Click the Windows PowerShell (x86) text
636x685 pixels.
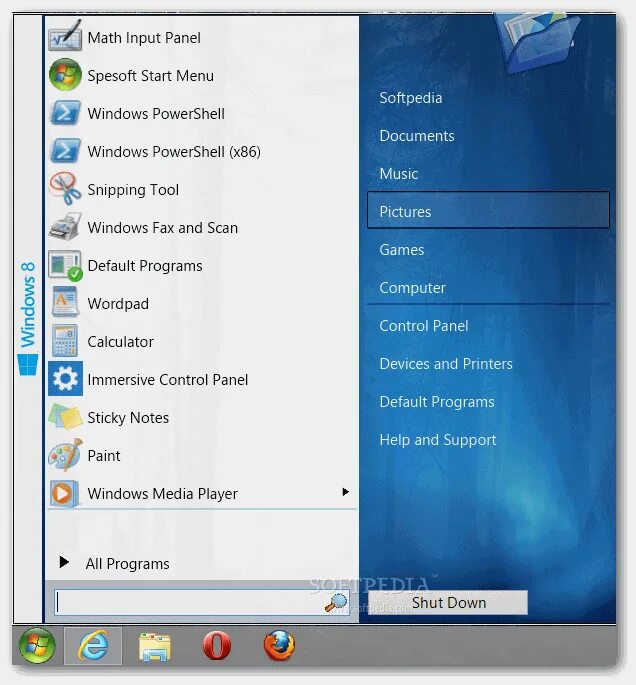coord(174,152)
